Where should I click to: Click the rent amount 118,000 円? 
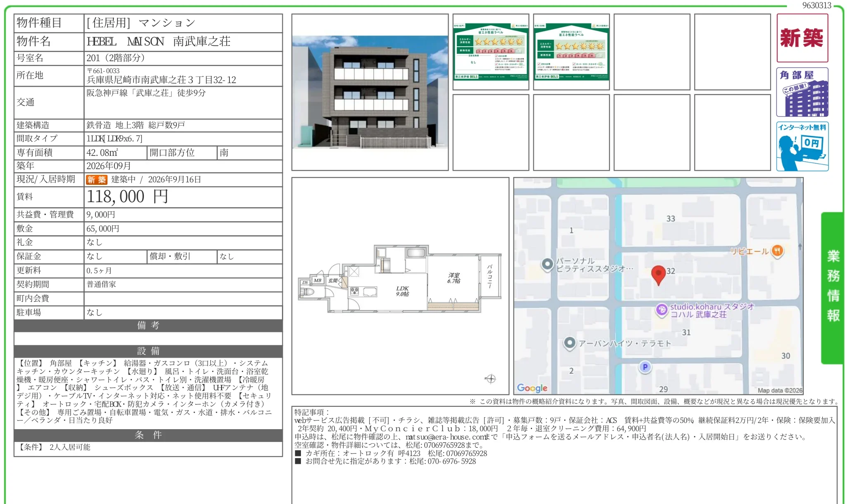(127, 196)
